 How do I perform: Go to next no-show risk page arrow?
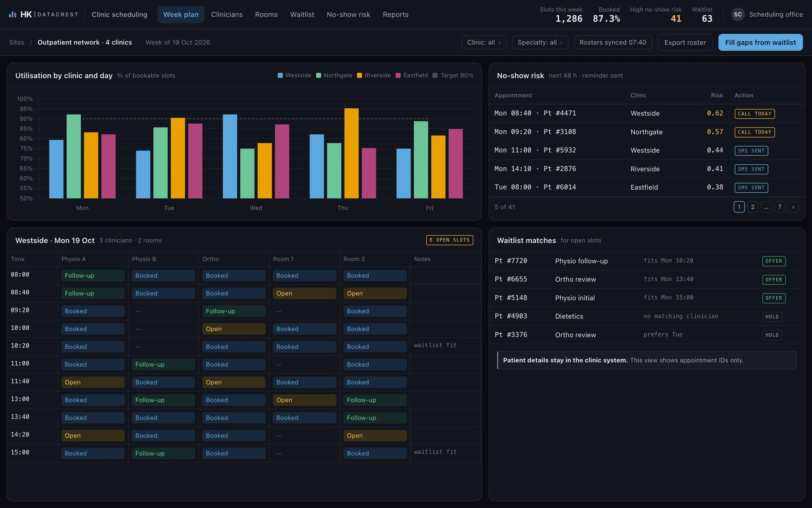[x=793, y=207]
